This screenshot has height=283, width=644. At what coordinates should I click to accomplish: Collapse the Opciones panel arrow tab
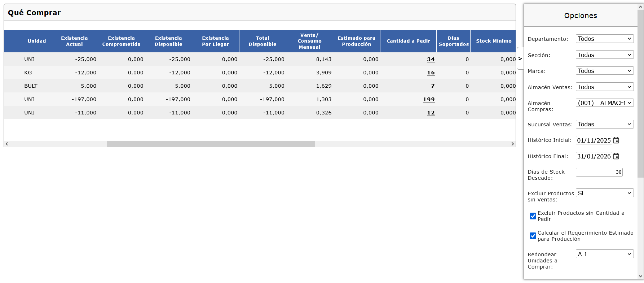pyautogui.click(x=520, y=58)
